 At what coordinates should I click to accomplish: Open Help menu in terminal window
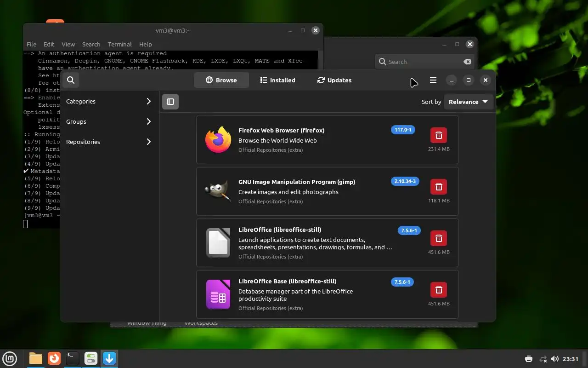[x=145, y=44]
